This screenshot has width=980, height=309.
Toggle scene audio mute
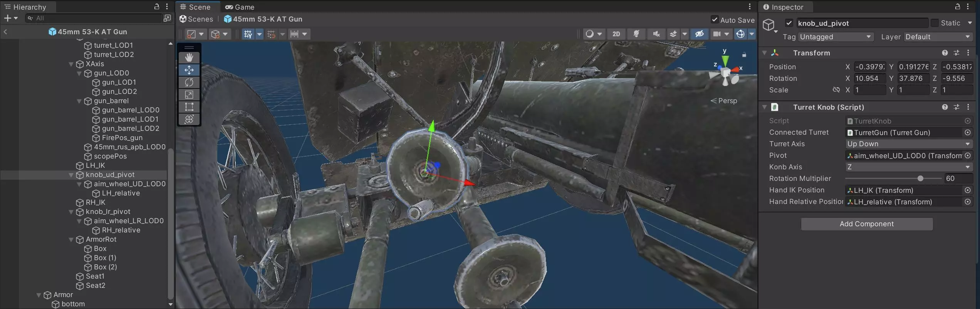(656, 34)
